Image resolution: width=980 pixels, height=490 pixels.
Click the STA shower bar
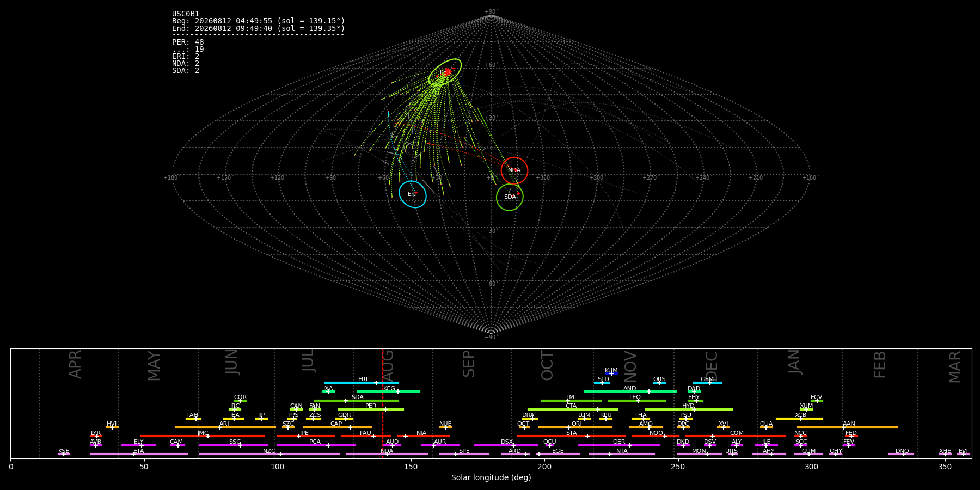click(571, 436)
